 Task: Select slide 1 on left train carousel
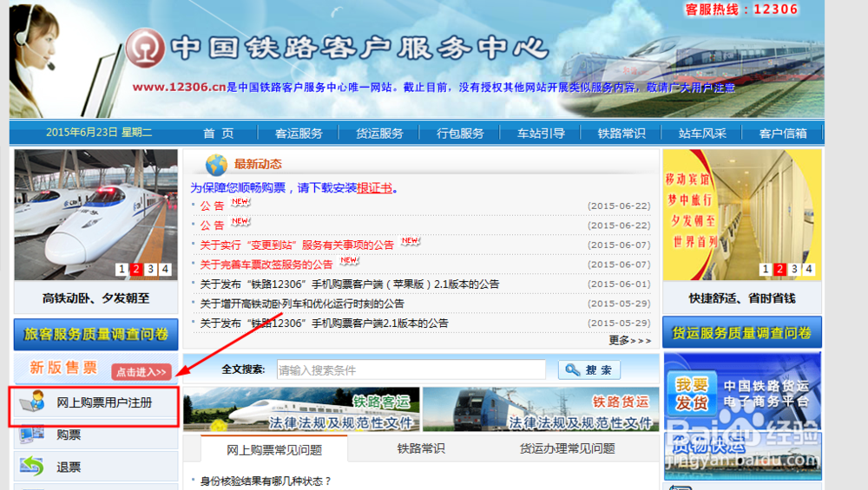[122, 270]
